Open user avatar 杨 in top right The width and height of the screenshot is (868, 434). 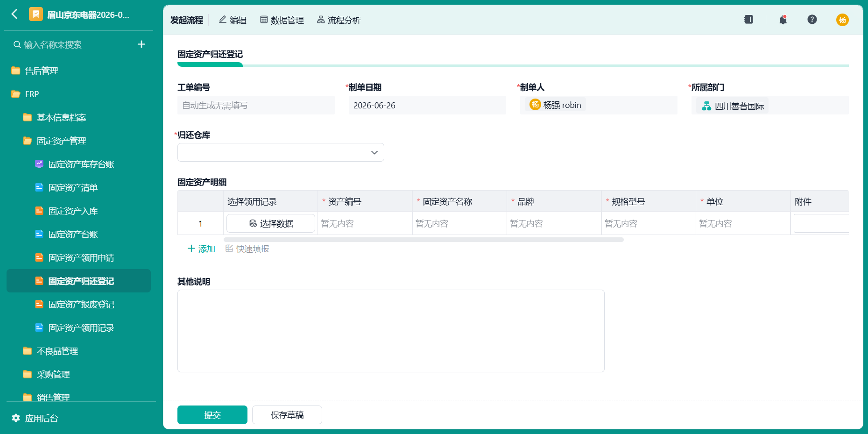point(842,20)
